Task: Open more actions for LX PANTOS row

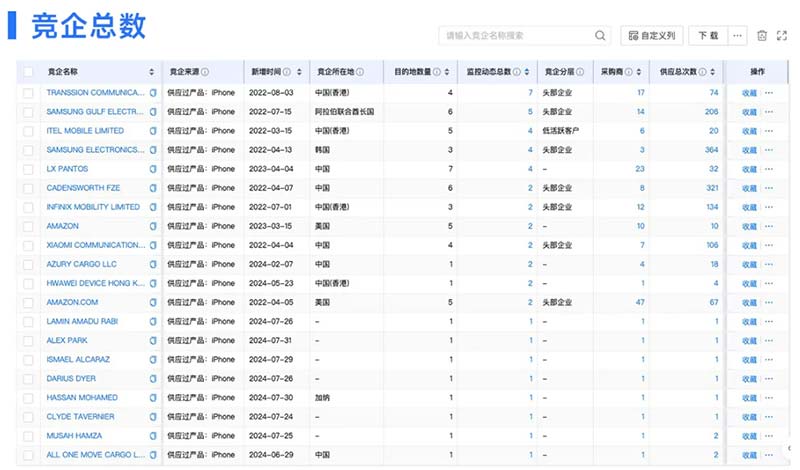Action: (769, 169)
